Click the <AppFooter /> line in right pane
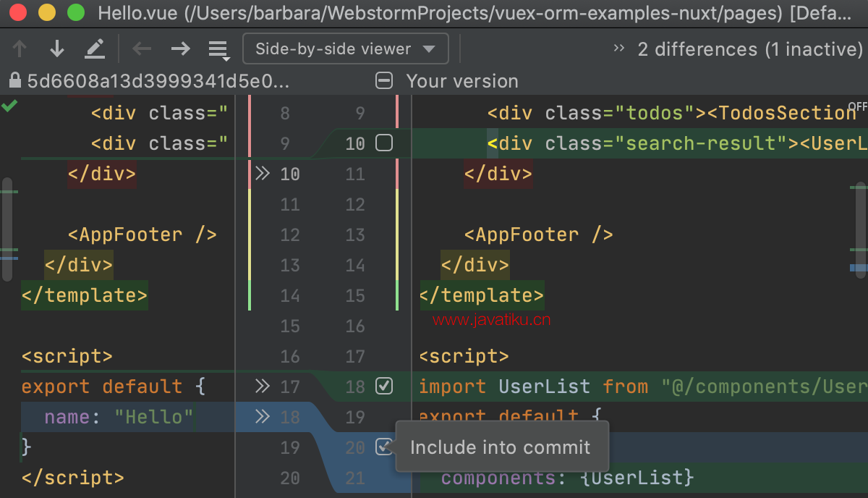The height and width of the screenshot is (498, 868). point(539,235)
